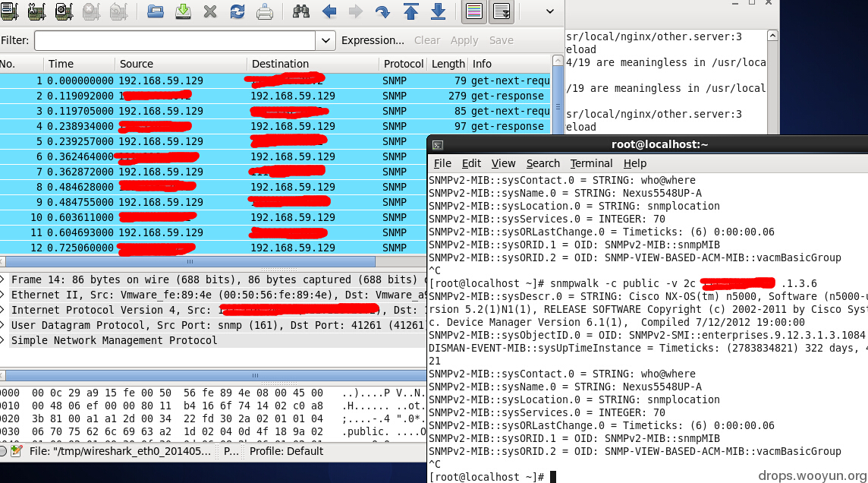
Task: Jump to first packet icon
Action: (x=410, y=11)
